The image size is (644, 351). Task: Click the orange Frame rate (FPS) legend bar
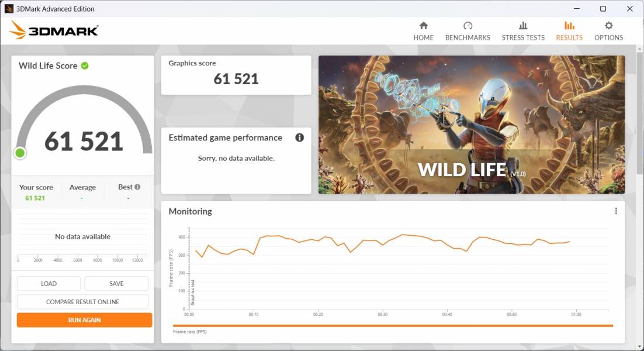pos(393,325)
